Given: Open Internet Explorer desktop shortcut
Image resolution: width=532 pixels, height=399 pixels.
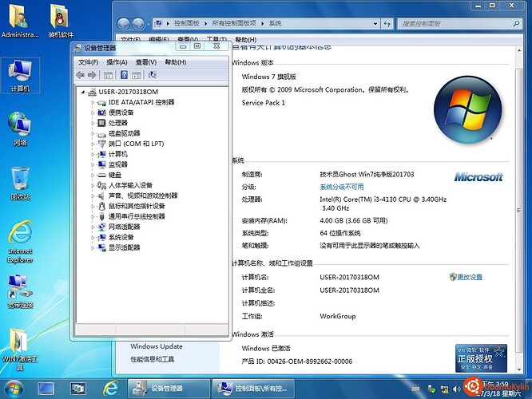Looking at the screenshot, I should point(20,234).
